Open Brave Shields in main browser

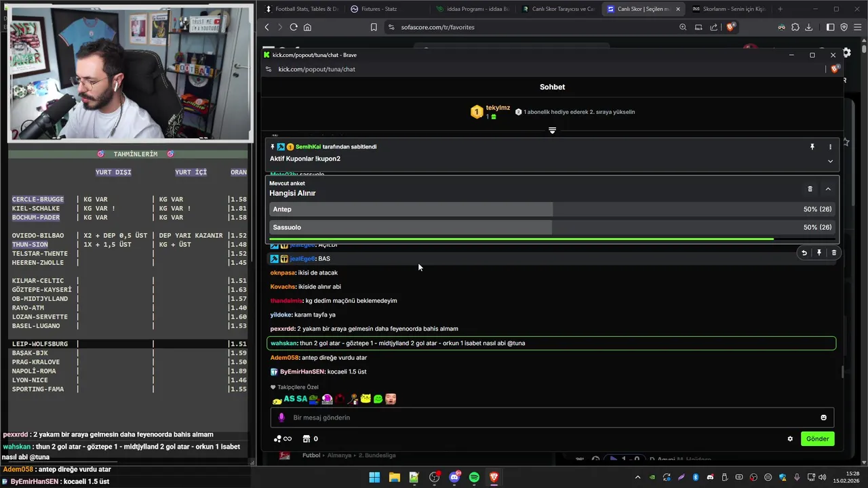730,27
